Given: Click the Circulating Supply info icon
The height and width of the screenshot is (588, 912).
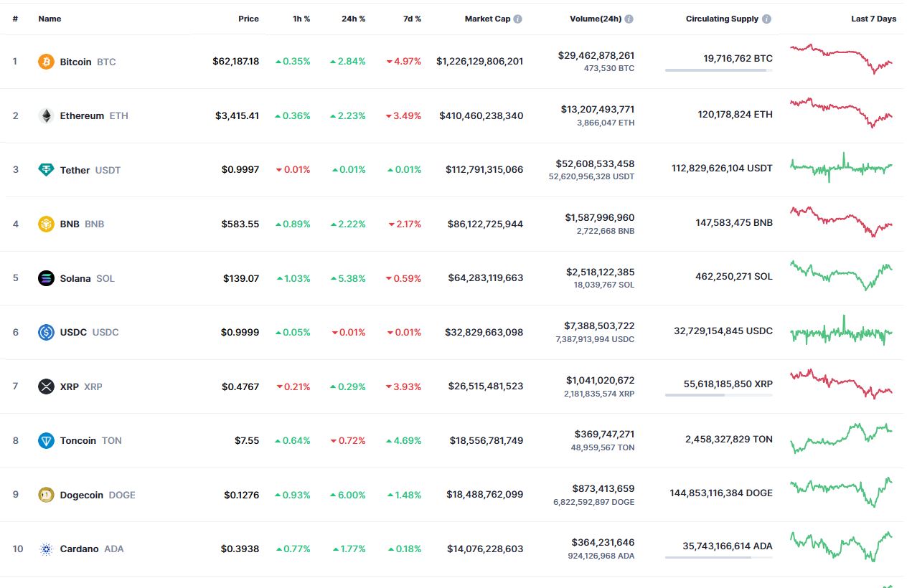Looking at the screenshot, I should click(x=767, y=19).
